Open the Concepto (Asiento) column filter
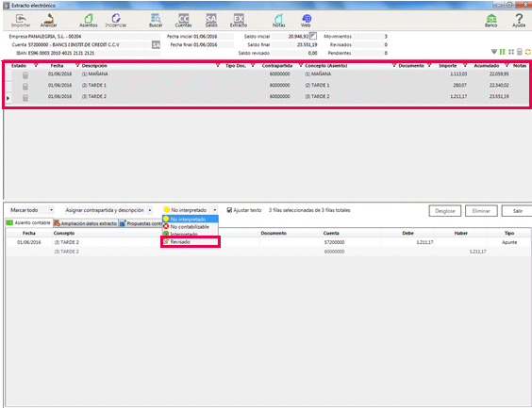 (394, 65)
